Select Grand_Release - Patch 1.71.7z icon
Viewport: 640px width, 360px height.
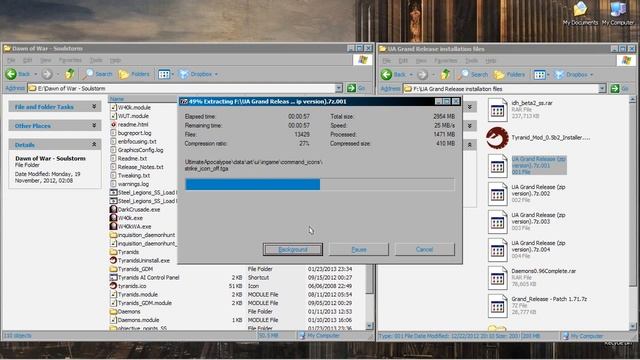[497, 306]
